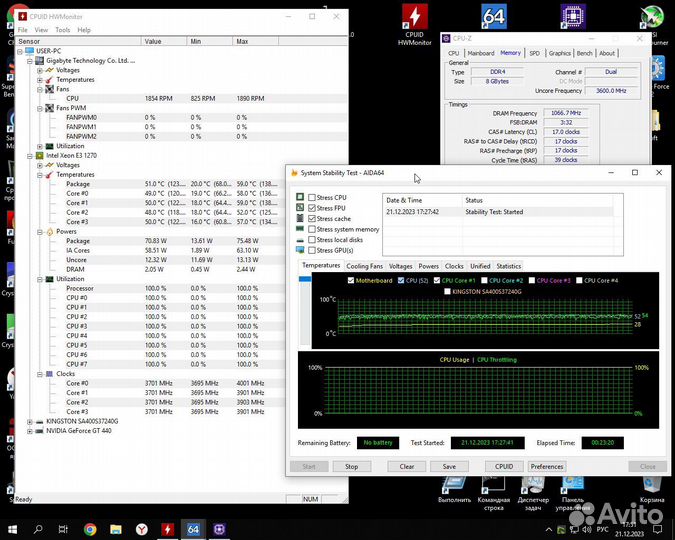
Task: Open Google Chrome from taskbar
Action: click(x=90, y=529)
